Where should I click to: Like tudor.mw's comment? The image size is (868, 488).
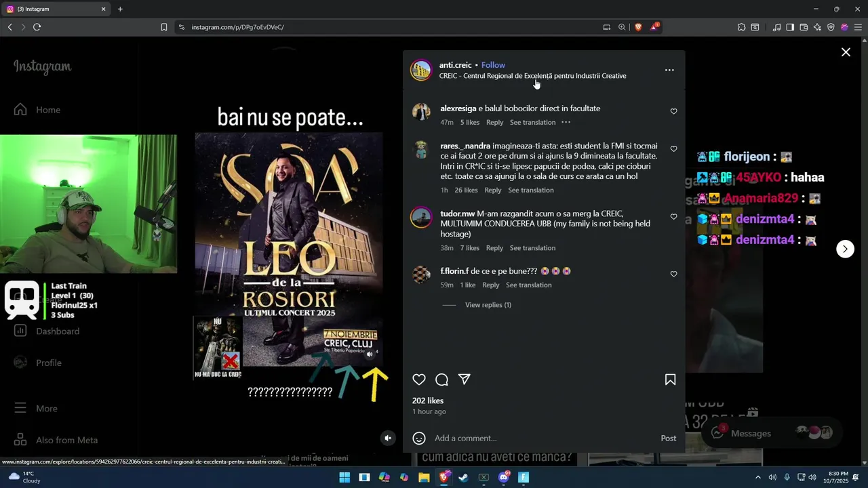(673, 217)
